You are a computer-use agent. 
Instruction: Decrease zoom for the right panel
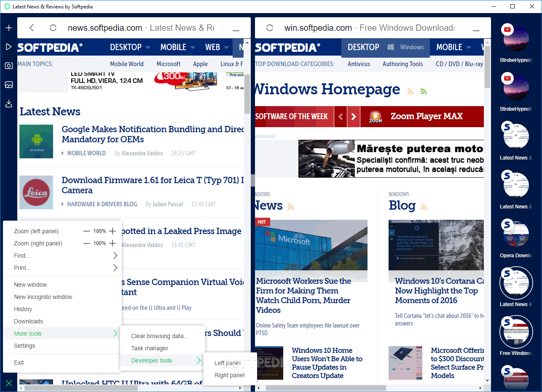(86, 243)
